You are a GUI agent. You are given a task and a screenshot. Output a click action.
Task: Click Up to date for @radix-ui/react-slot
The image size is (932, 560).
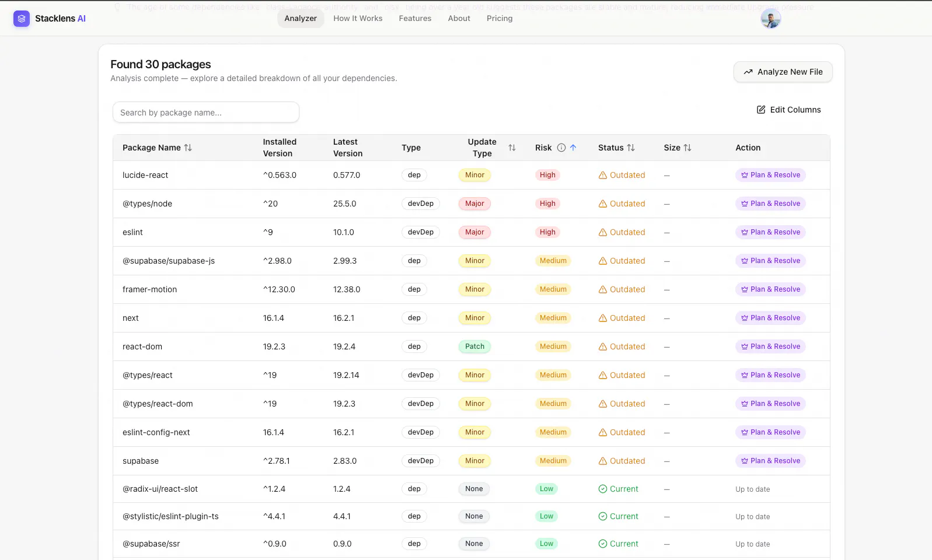point(752,489)
